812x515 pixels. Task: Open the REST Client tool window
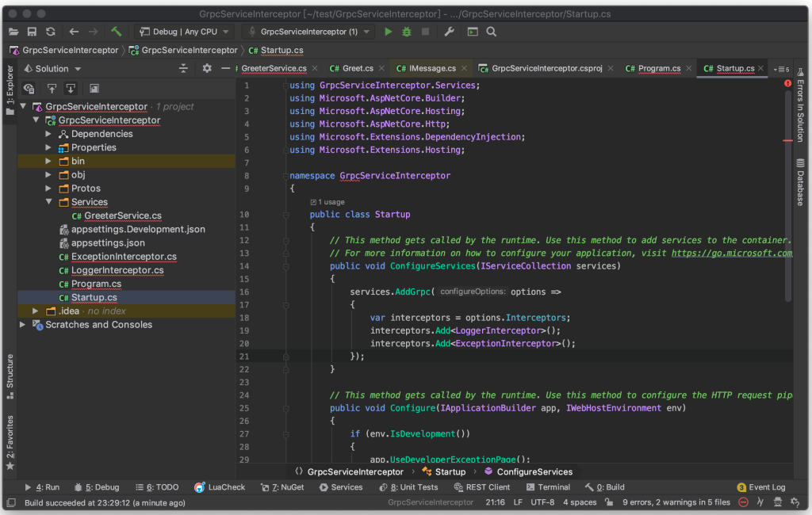(482, 487)
